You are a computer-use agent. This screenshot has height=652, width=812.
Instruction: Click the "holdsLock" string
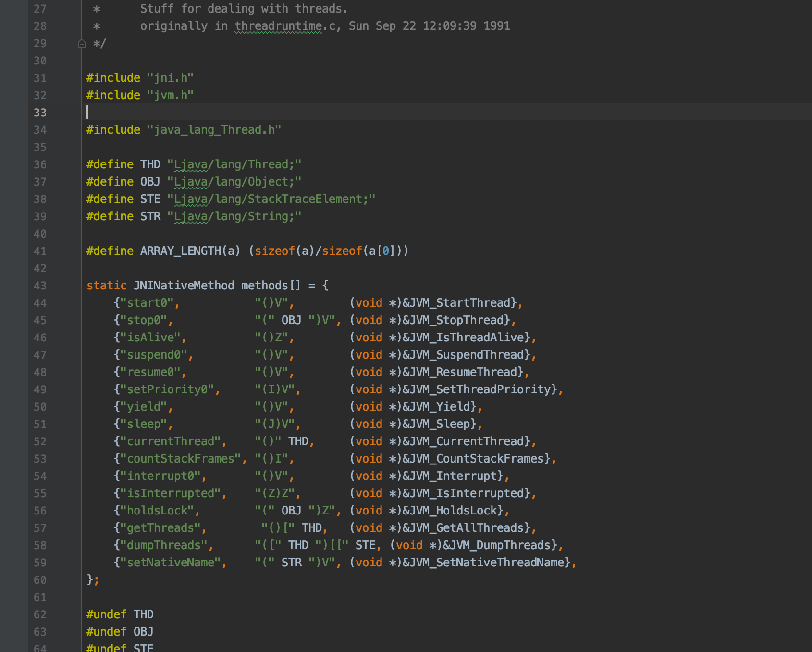(x=157, y=511)
